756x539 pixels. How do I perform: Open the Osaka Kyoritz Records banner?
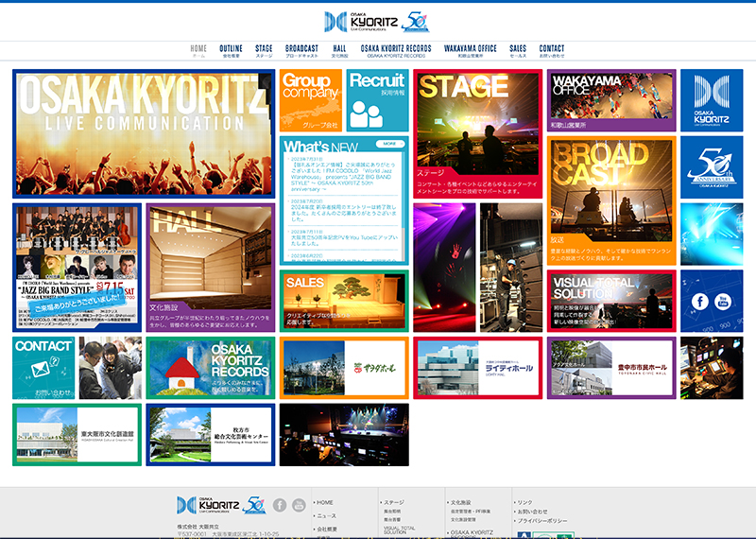click(x=209, y=368)
